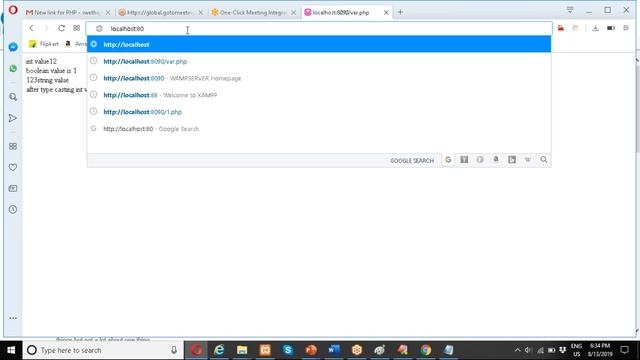Screen dimensions: 640x360
Task: Activate the taskbar microphone voice search
Action: coord(174,350)
